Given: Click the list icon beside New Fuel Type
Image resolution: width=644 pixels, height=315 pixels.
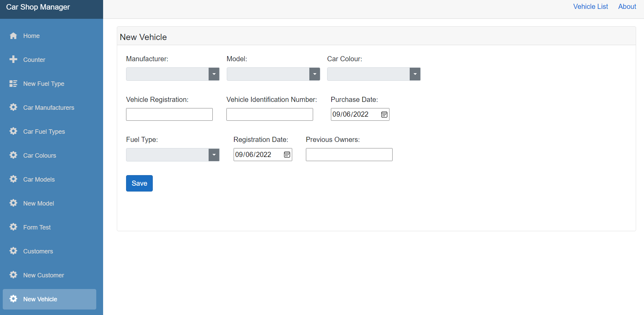Looking at the screenshot, I should coord(13,84).
